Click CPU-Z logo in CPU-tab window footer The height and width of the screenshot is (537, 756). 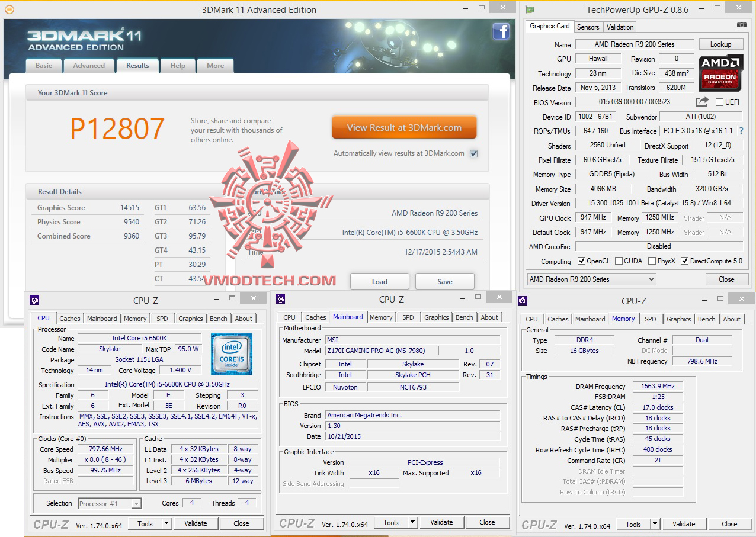tap(53, 524)
